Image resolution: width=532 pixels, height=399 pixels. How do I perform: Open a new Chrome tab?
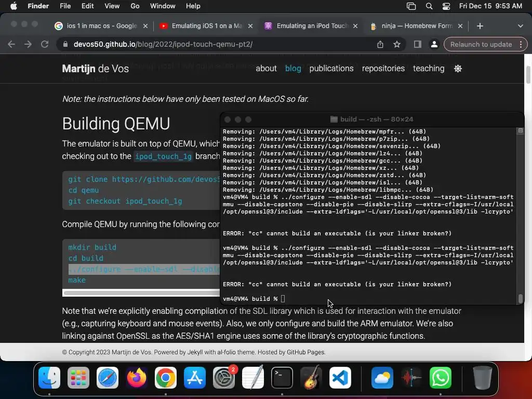point(480,26)
